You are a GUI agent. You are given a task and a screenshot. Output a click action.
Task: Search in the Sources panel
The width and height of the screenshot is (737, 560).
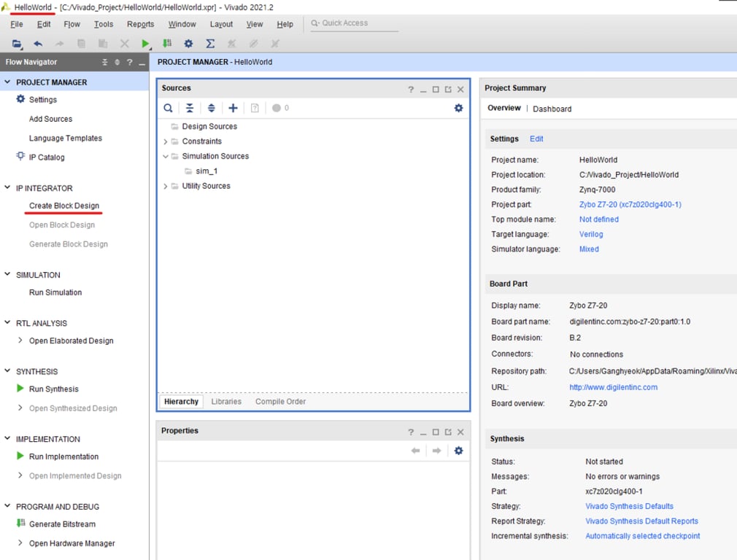[168, 108]
